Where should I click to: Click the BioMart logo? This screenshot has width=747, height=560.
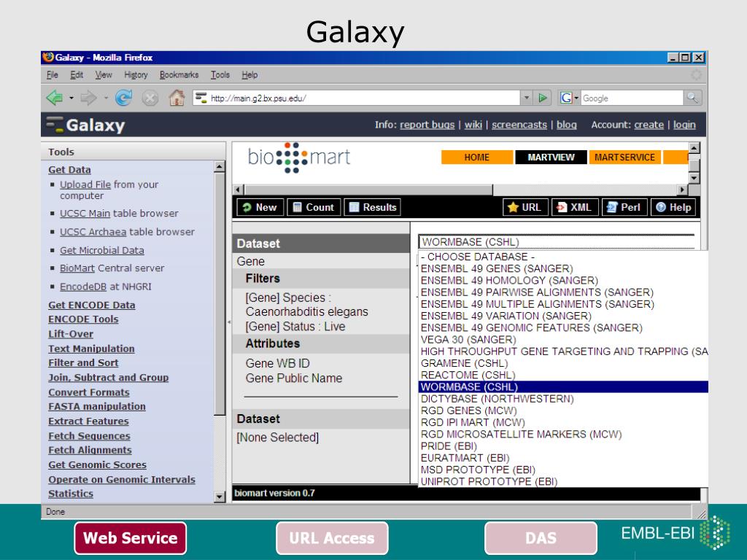click(x=298, y=157)
